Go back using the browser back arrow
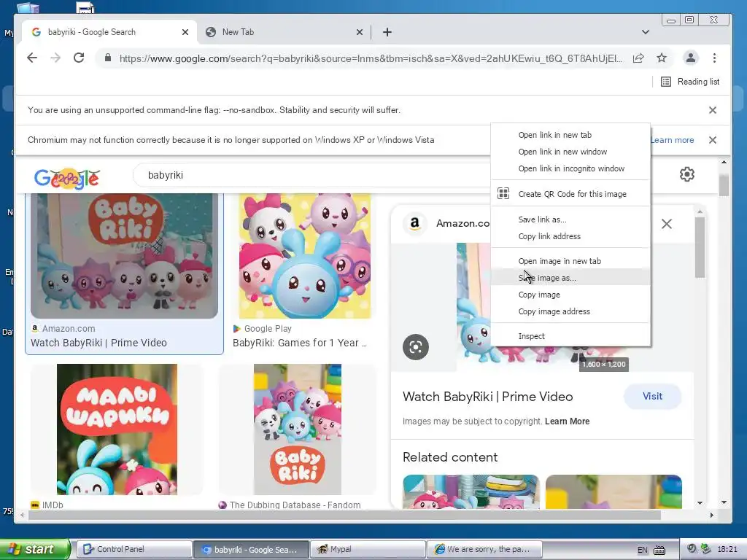This screenshot has width=747, height=560. (32, 58)
